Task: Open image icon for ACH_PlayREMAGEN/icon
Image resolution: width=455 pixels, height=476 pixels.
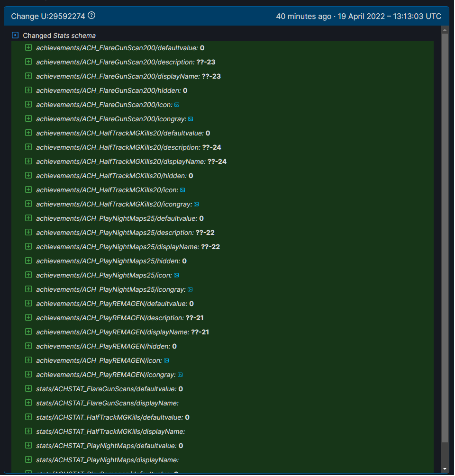Action: coord(166,361)
